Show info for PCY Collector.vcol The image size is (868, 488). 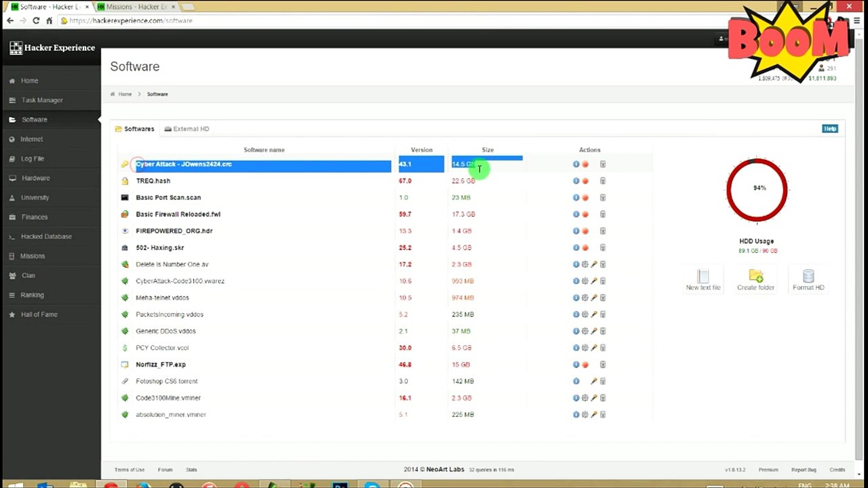576,348
